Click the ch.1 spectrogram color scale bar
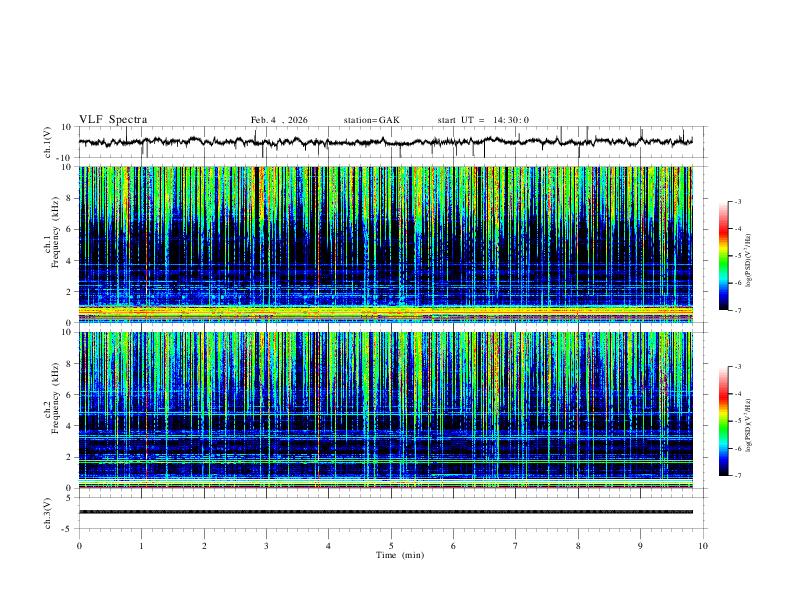The height and width of the screenshot is (612, 792). pos(724,256)
